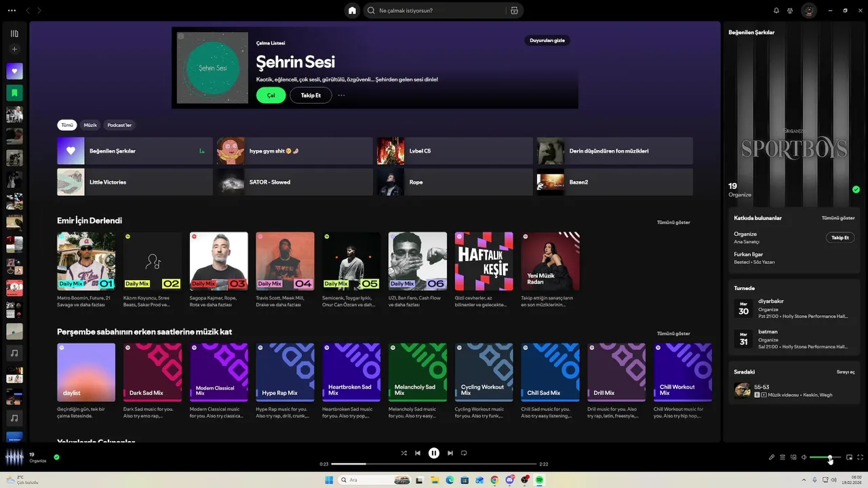
Task: Toggle liked checkmark in right panel
Action: click(x=856, y=190)
